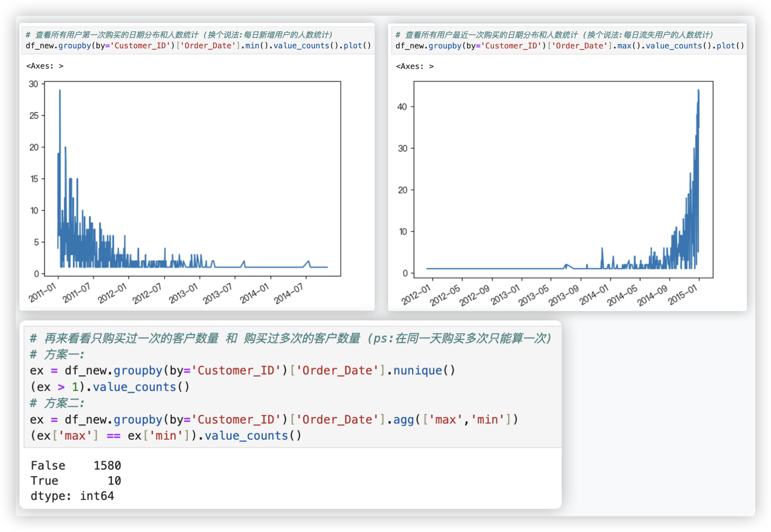771x532 pixels.
Task: Select the 方案一 comment
Action: [x=57, y=354]
